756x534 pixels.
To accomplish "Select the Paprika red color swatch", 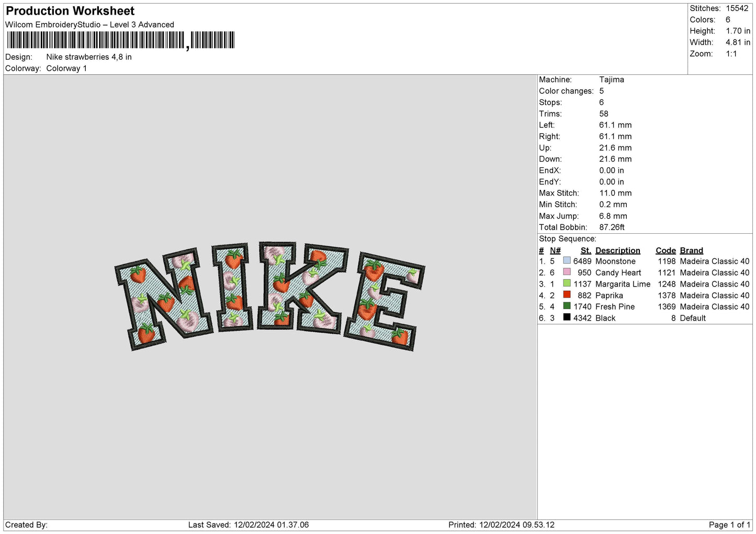I will [x=567, y=294].
